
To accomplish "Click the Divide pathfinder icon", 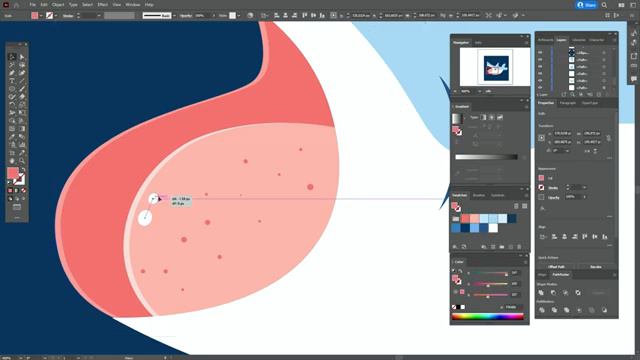I will 541,310.
